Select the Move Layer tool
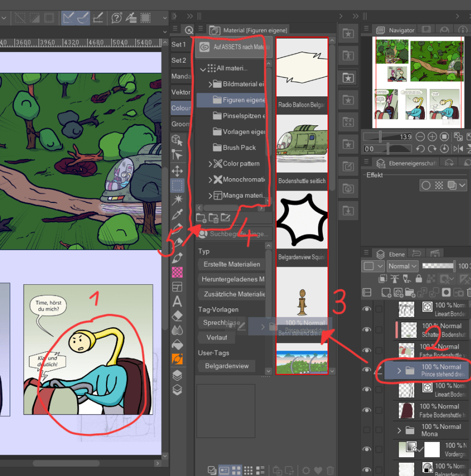This screenshot has height=476, width=471. (177, 171)
